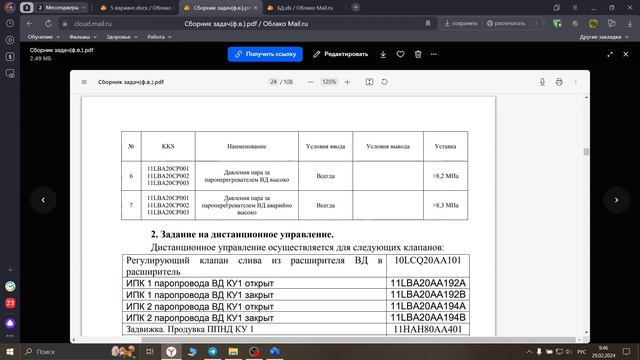The width and height of the screenshot is (640, 360).
Task: Expand the Работа bookmarks folder
Action: coord(159,37)
